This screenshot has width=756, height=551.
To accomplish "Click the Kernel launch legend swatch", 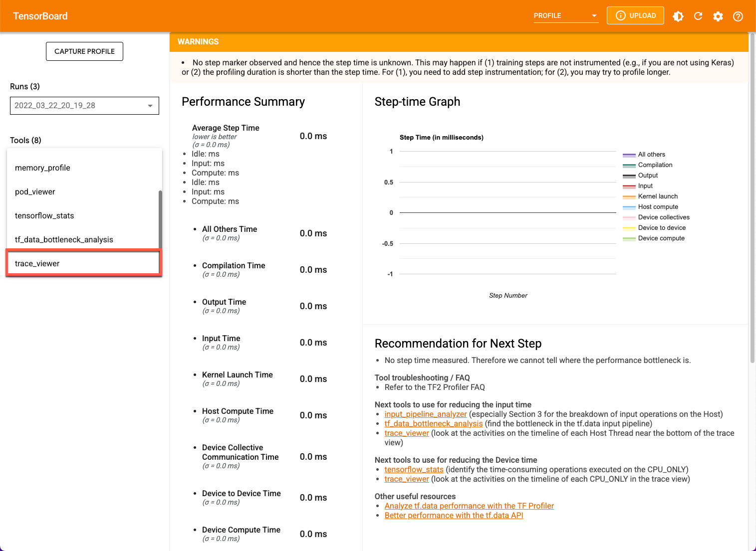I will [x=629, y=197].
